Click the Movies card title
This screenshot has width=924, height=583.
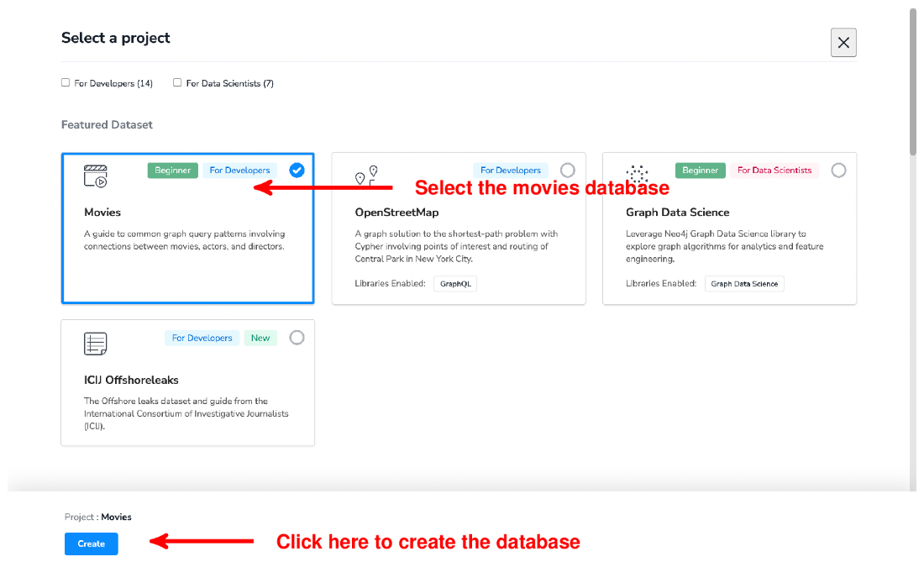(x=102, y=213)
